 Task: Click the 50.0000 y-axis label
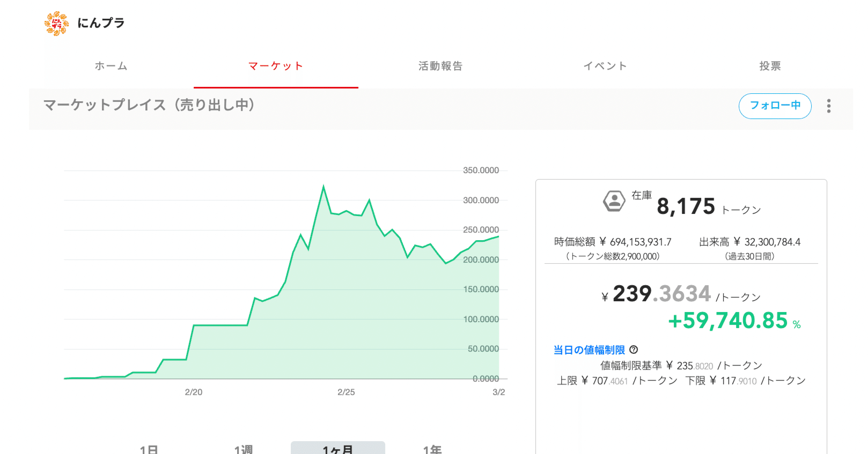click(483, 349)
